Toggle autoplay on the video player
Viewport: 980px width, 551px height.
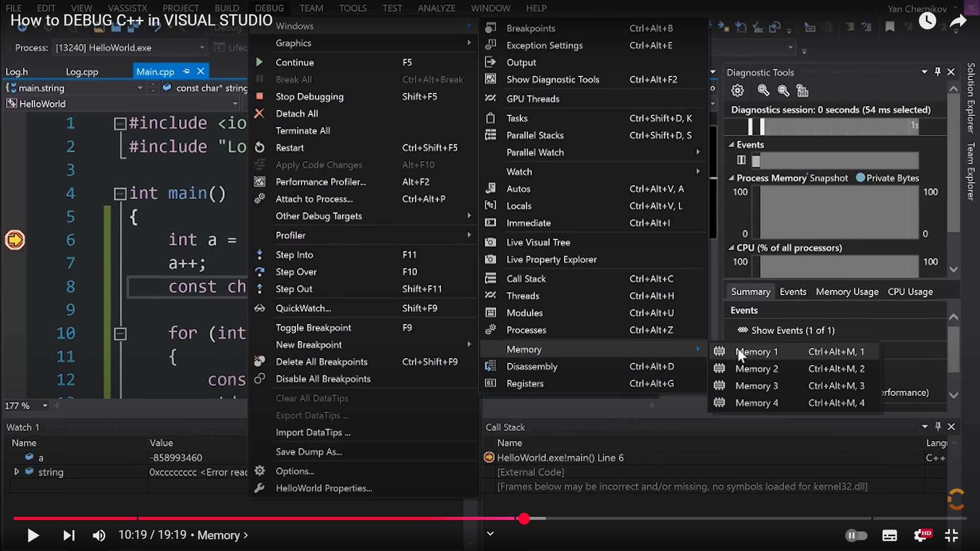[x=856, y=535]
